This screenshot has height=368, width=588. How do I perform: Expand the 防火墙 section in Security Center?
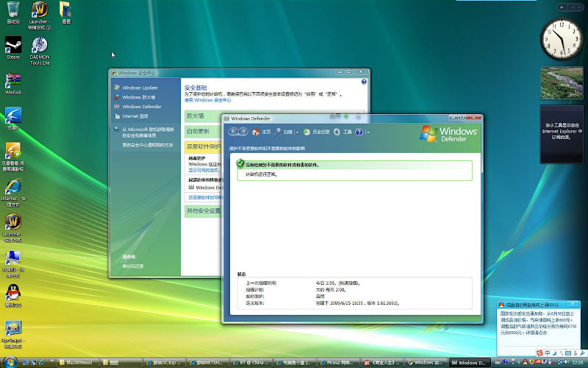(x=203, y=116)
